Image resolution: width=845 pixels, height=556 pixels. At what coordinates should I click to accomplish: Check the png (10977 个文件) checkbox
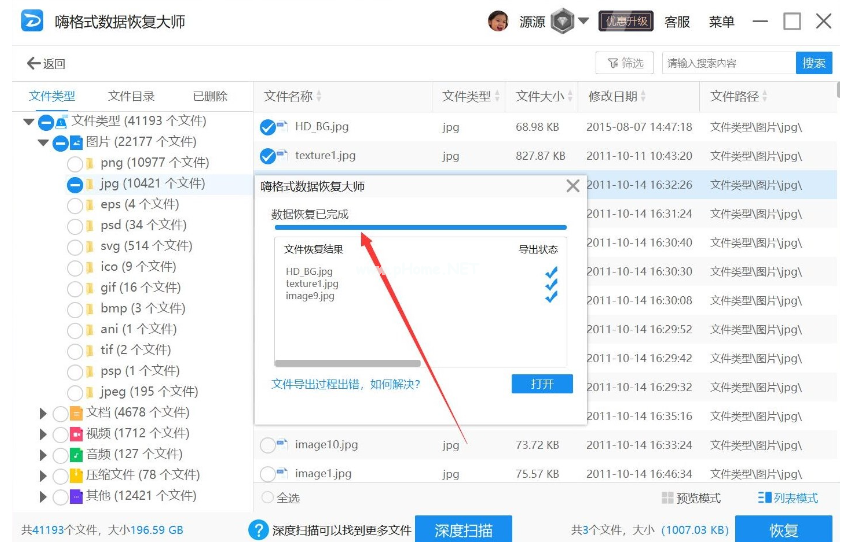coord(75,163)
